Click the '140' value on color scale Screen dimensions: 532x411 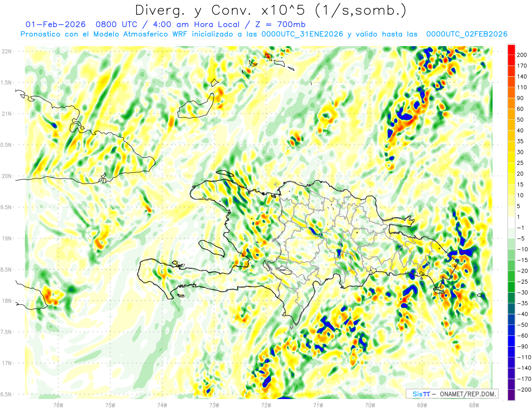click(x=522, y=77)
